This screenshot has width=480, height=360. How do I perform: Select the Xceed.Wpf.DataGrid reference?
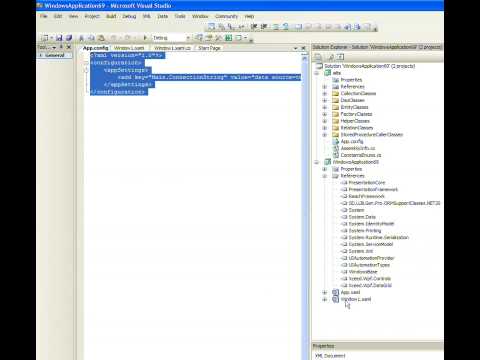coord(370,285)
